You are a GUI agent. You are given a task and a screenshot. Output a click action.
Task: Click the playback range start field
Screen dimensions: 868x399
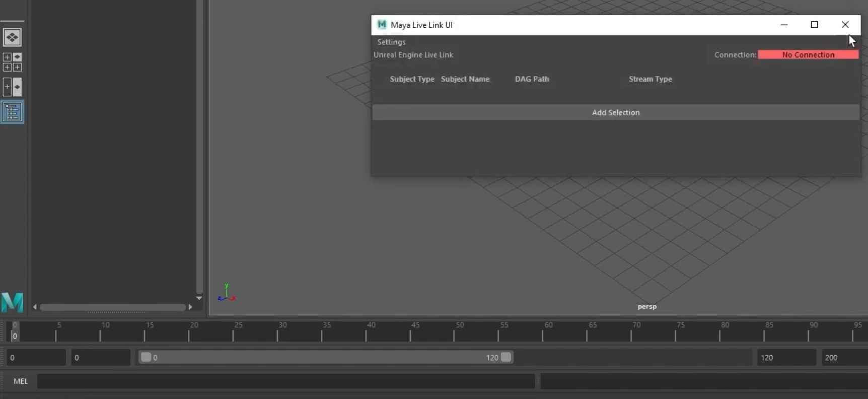[101, 358]
